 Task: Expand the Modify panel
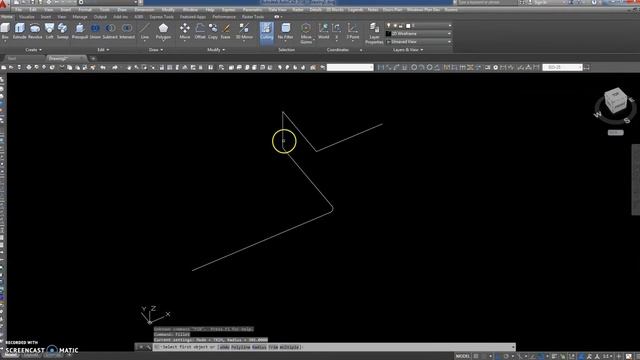216,50
